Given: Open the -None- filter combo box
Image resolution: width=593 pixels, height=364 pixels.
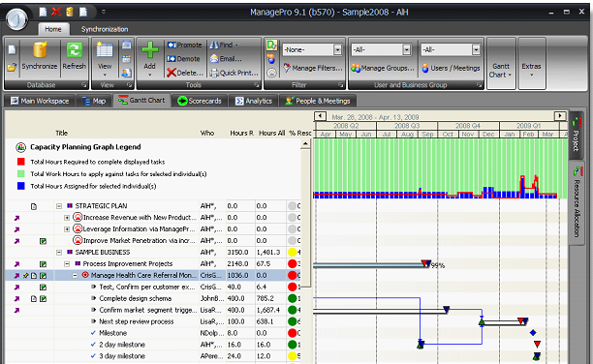Looking at the screenshot, I should (312, 49).
